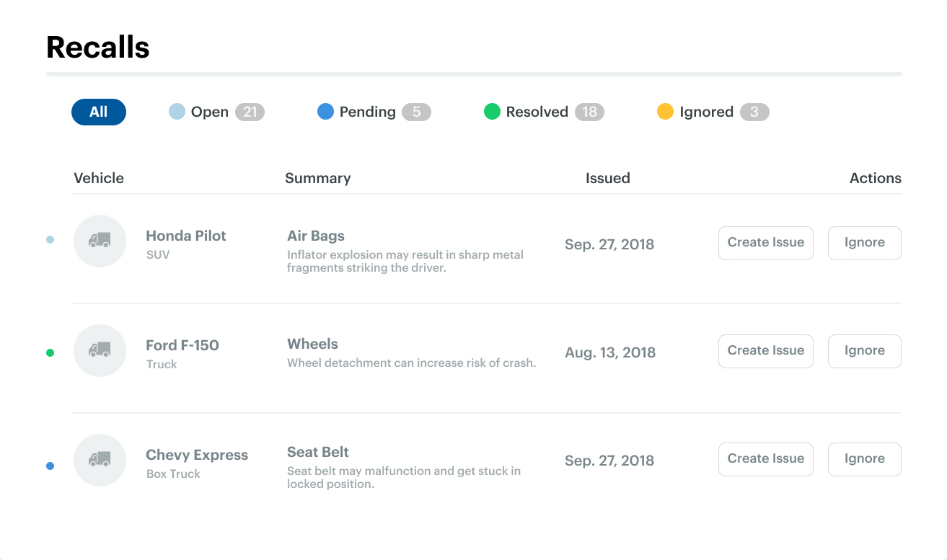This screenshot has width=947, height=560.
Task: Click the Ford F-150 vehicle truck icon
Action: point(100,350)
